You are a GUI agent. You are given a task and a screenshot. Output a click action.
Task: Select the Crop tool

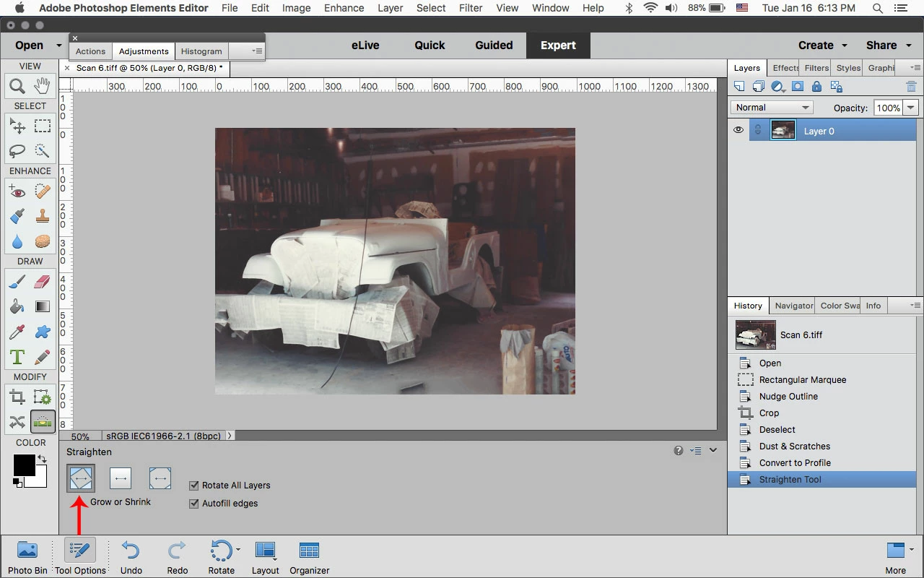pos(17,397)
